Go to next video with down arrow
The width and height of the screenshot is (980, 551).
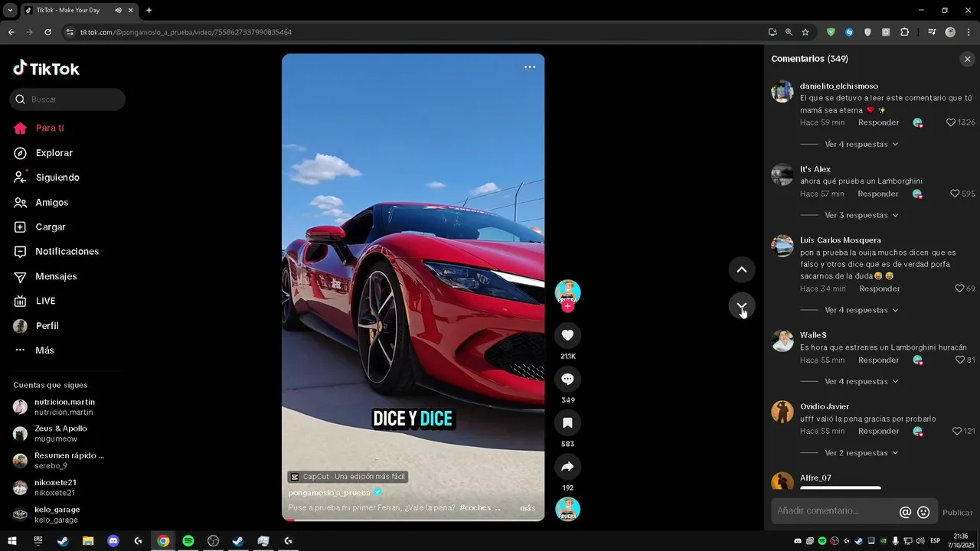point(741,306)
